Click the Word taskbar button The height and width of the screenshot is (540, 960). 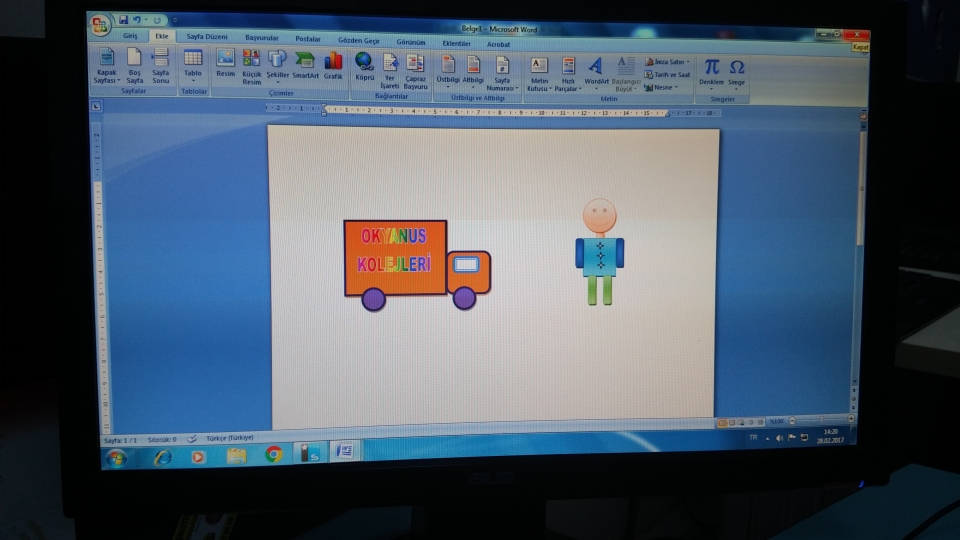[x=345, y=451]
